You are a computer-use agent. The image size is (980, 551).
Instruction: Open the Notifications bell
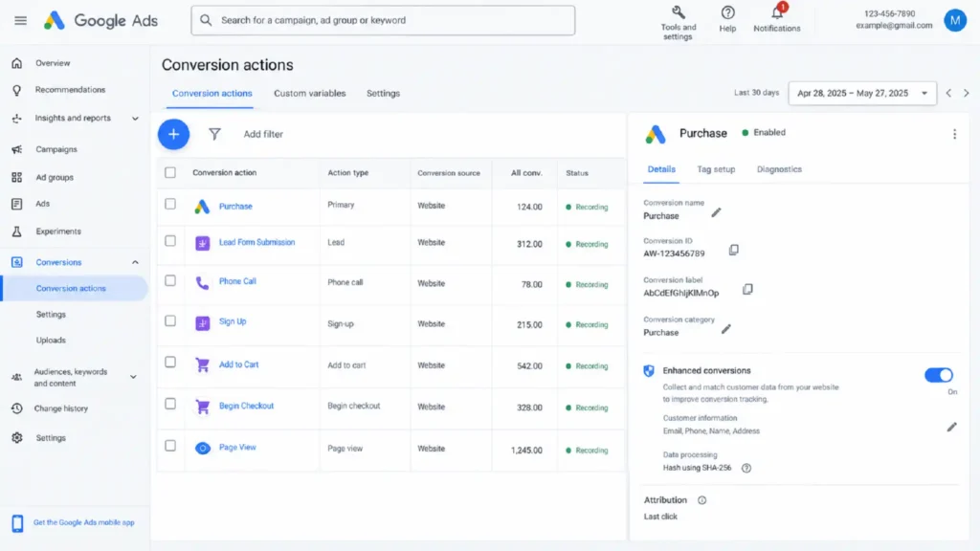(777, 12)
